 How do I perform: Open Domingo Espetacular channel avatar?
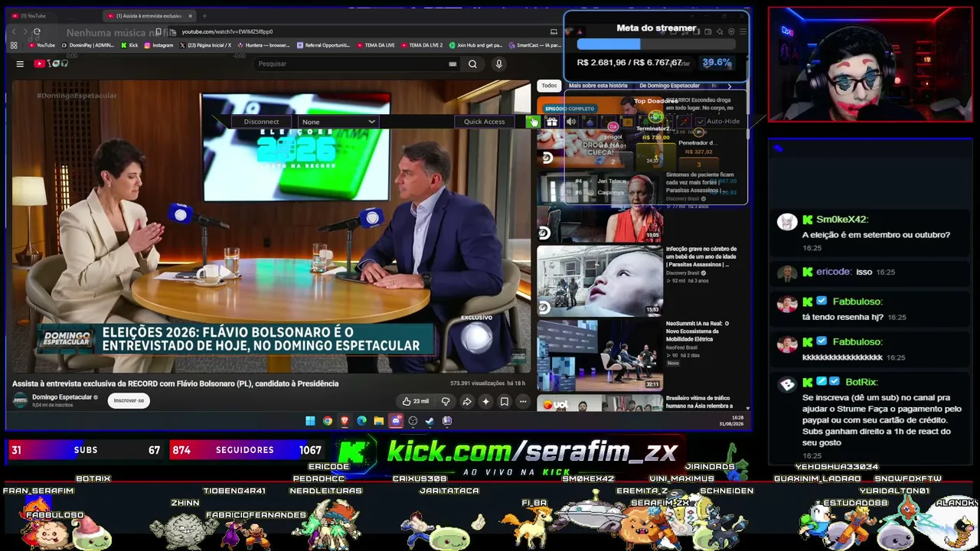[20, 400]
